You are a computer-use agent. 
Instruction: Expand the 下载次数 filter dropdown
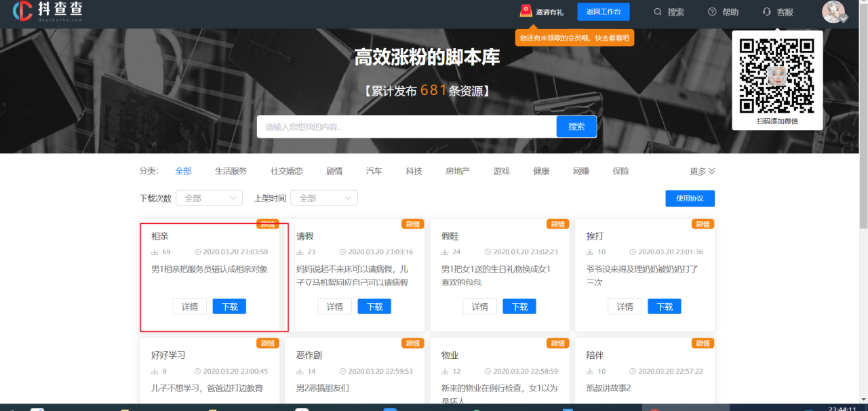tap(208, 197)
